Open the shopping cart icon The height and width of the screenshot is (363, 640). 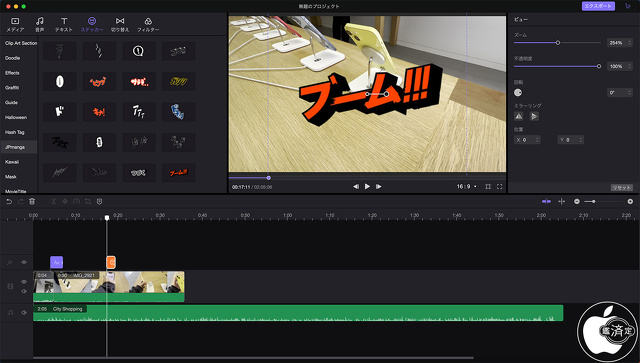[x=628, y=6]
